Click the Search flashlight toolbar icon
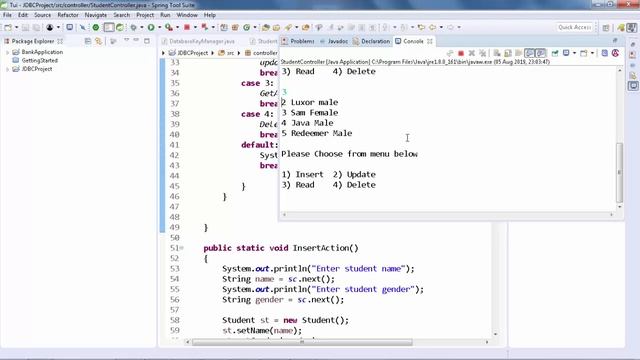Screen dimensions: 640x360 (x=288, y=27)
